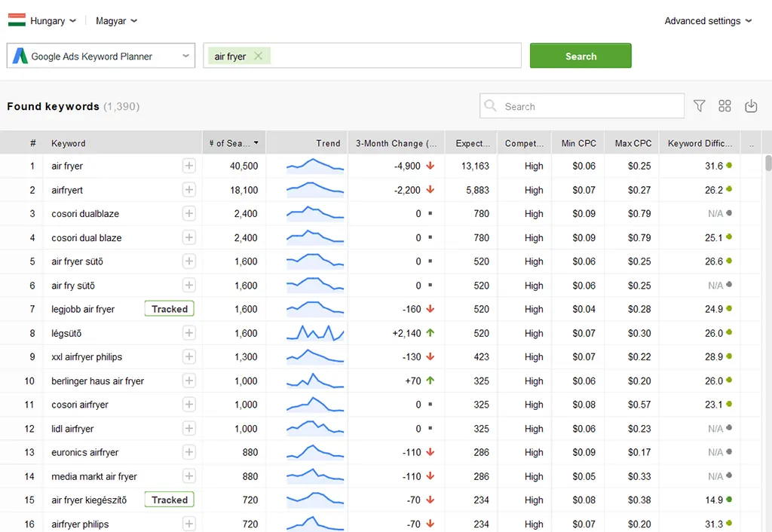Click the filter funnel icon
Viewport: 772px width, 532px height.
click(x=699, y=106)
